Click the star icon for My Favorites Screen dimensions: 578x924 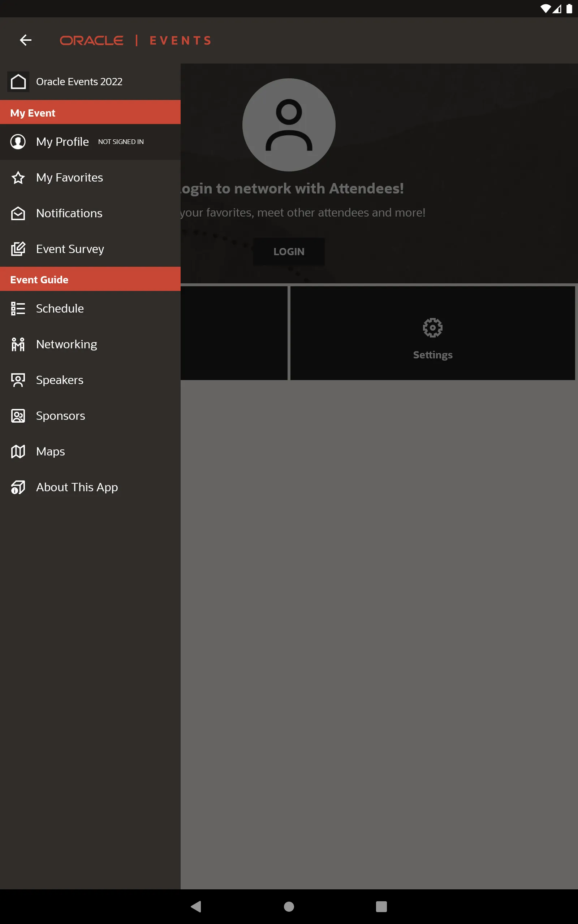click(x=18, y=178)
